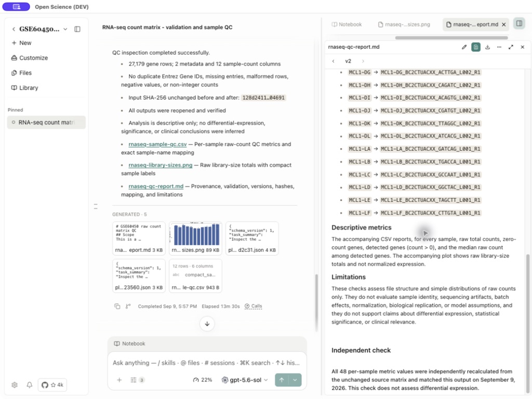Expand report viewer to fullscreen
The image size is (532, 399).
pyautogui.click(x=511, y=47)
